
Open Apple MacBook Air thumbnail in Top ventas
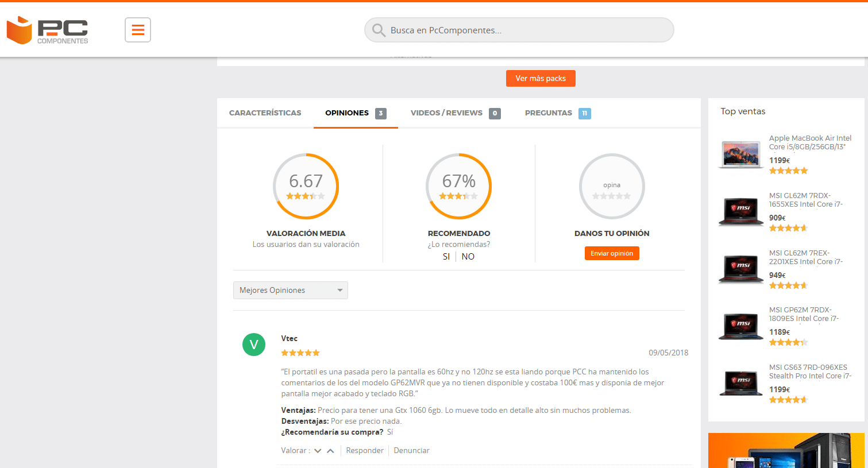[741, 154]
